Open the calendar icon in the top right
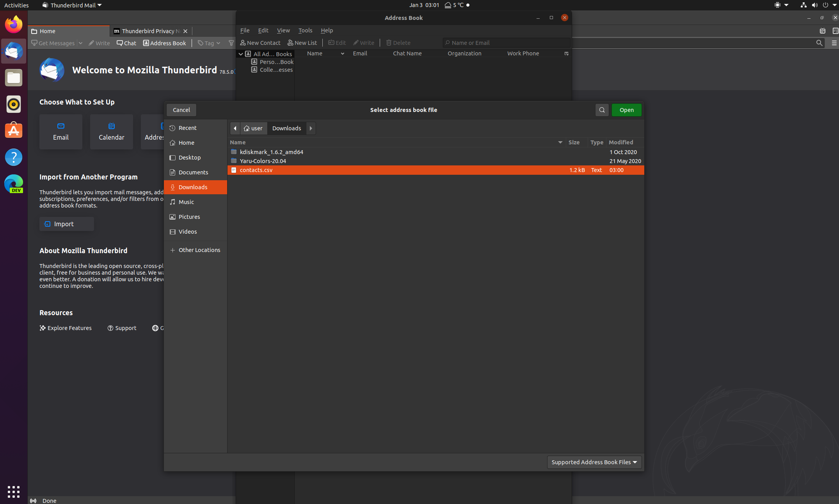Screen dimensions: 839x504 (823, 31)
